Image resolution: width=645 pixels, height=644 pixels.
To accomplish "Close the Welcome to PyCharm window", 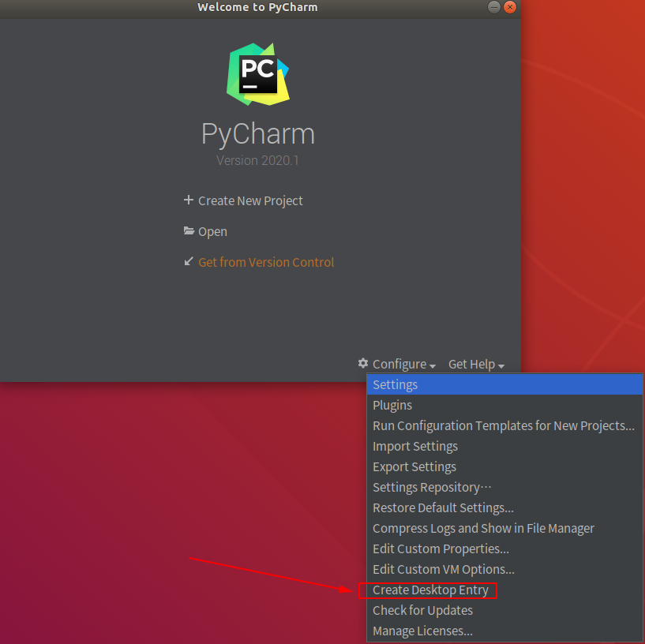I will tap(510, 7).
